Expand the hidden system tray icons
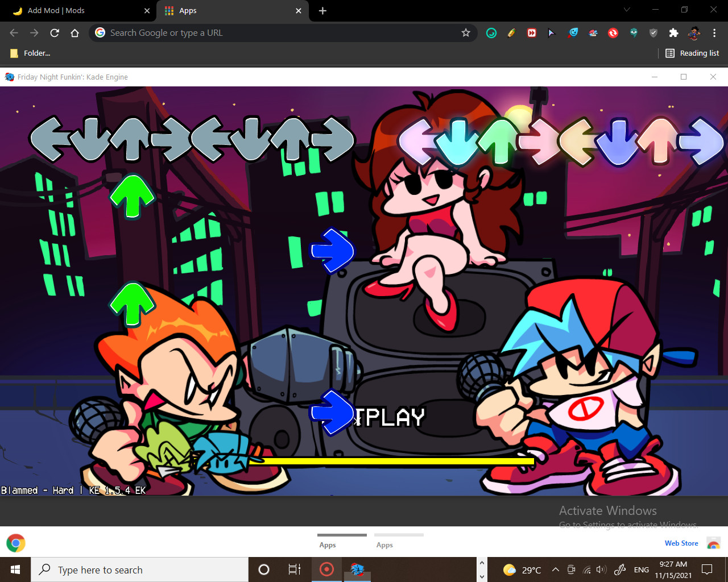 tap(555, 569)
